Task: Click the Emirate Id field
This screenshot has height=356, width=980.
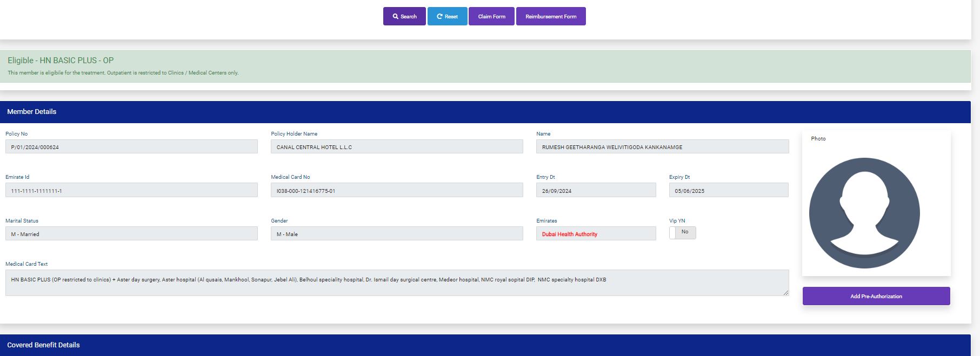Action: (131, 191)
